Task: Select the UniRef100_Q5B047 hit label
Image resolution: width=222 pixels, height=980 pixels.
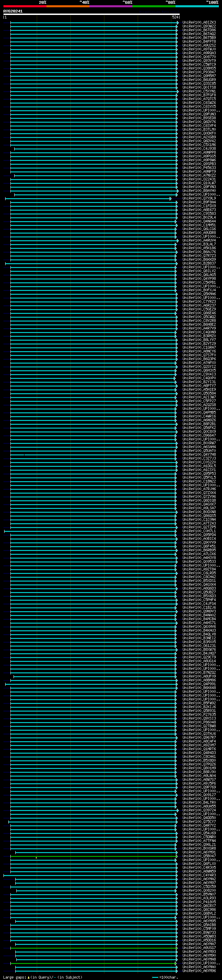Action: 199,856
